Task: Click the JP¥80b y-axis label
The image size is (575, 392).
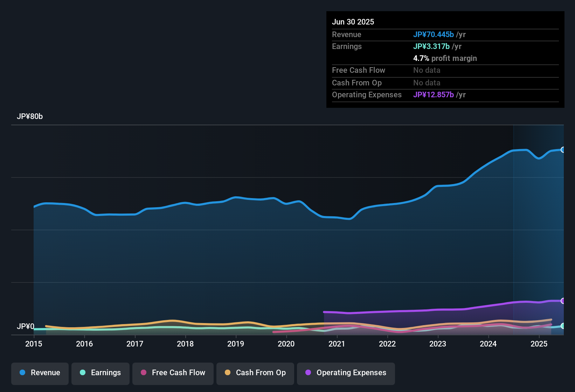Action: coord(30,117)
